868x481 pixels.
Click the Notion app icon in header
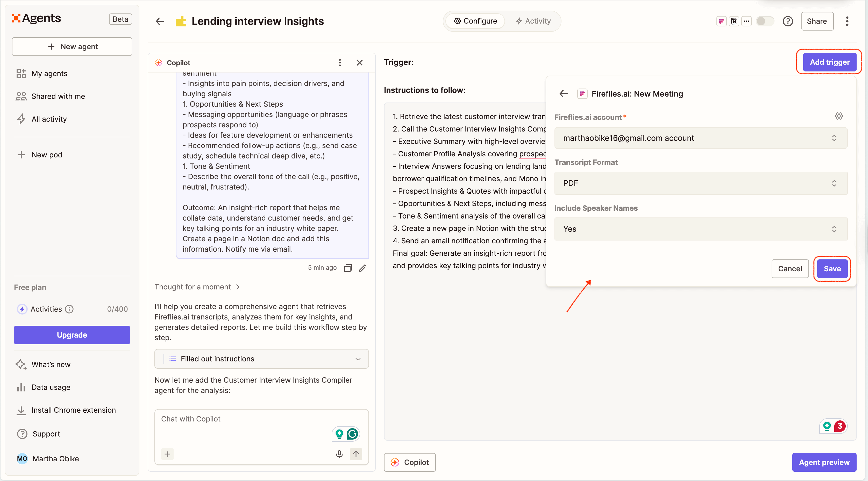click(x=734, y=21)
